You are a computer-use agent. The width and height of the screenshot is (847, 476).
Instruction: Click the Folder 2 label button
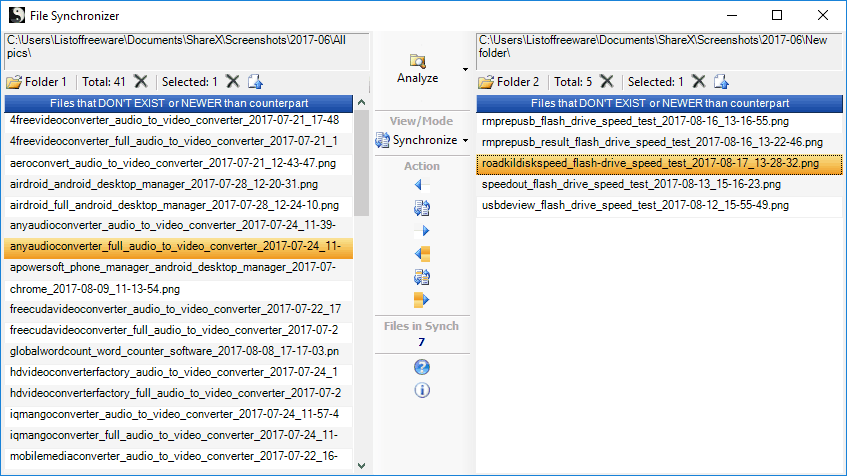click(x=509, y=82)
